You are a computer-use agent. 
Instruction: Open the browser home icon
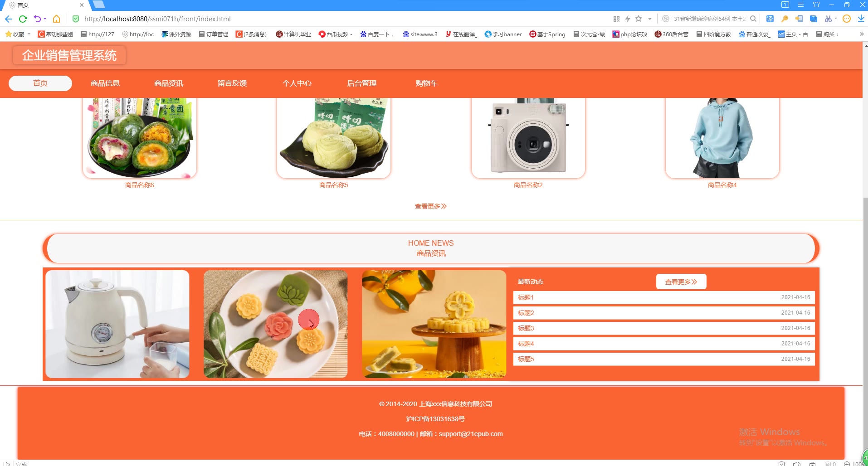point(56,19)
